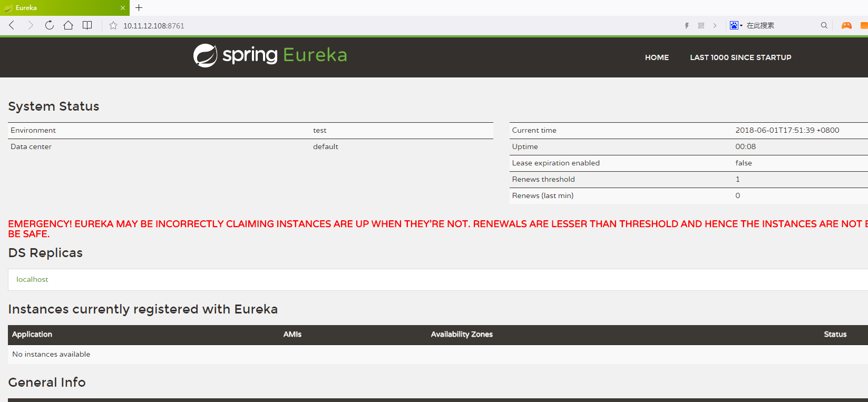Click the Baidu paw search engine icon
This screenshot has width=868, height=402.
[734, 25]
